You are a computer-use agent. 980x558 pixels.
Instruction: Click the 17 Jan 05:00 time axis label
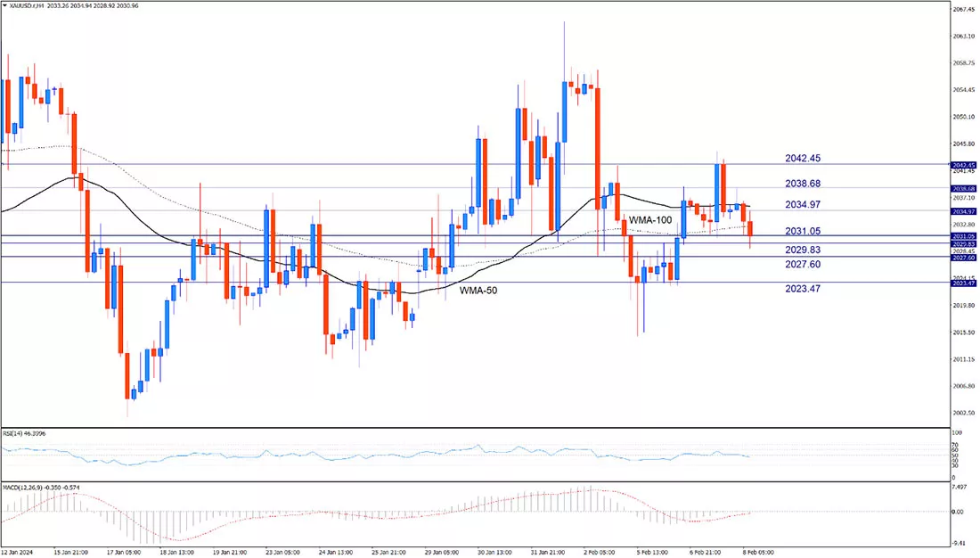pyautogui.click(x=123, y=553)
